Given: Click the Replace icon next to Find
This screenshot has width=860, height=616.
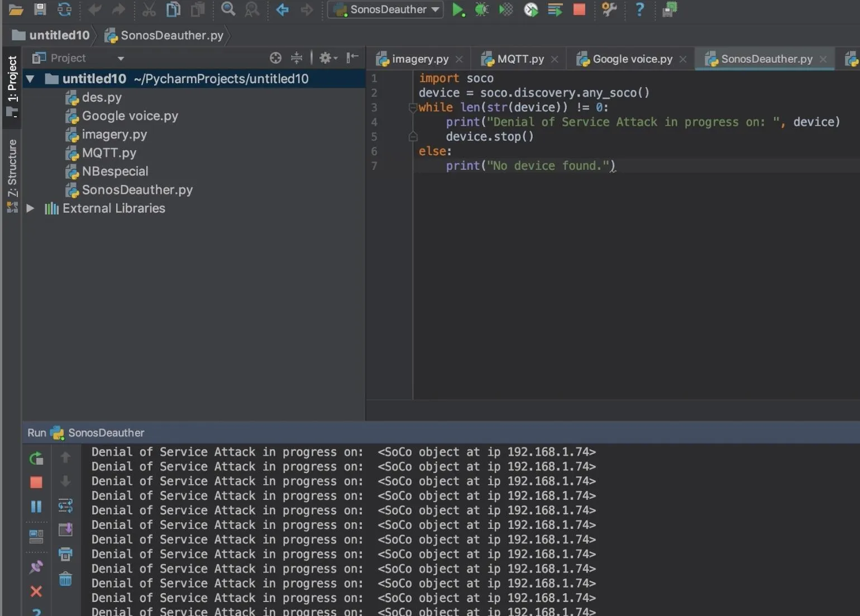Looking at the screenshot, I should point(252,9).
